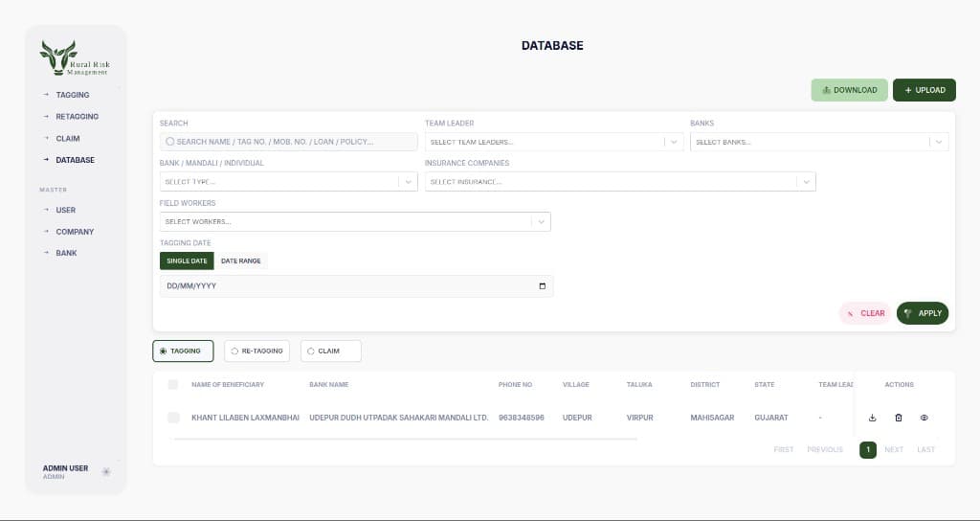Open Team Leader dropdown arrow
Viewport: 980px width, 521px height.
coord(674,142)
